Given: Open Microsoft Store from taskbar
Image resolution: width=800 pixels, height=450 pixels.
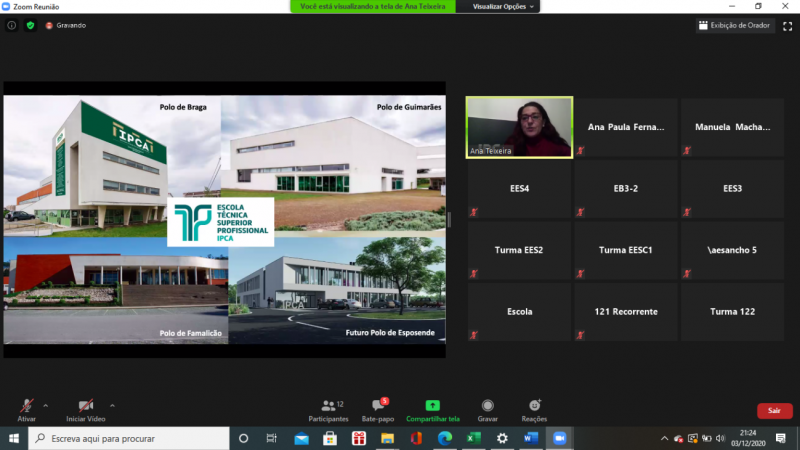Looking at the screenshot, I should (x=330, y=438).
